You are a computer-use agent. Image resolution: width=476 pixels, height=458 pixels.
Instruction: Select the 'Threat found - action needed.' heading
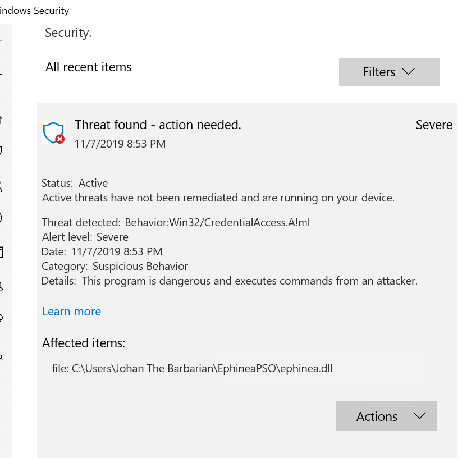coord(158,125)
